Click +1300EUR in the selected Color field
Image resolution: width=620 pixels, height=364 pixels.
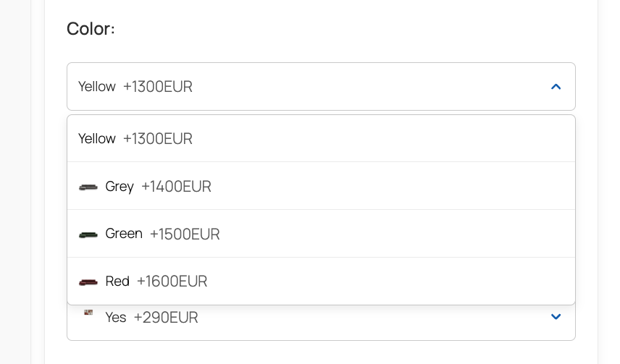pyautogui.click(x=157, y=87)
